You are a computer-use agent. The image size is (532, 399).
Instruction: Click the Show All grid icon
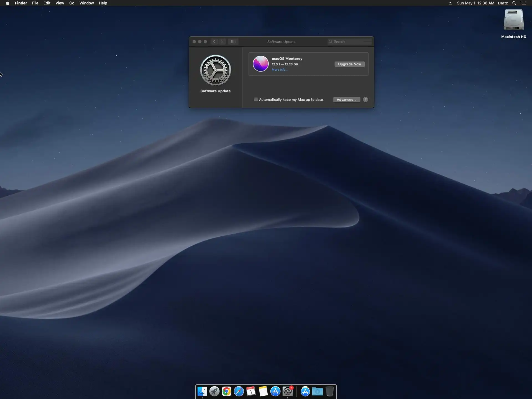[233, 42]
